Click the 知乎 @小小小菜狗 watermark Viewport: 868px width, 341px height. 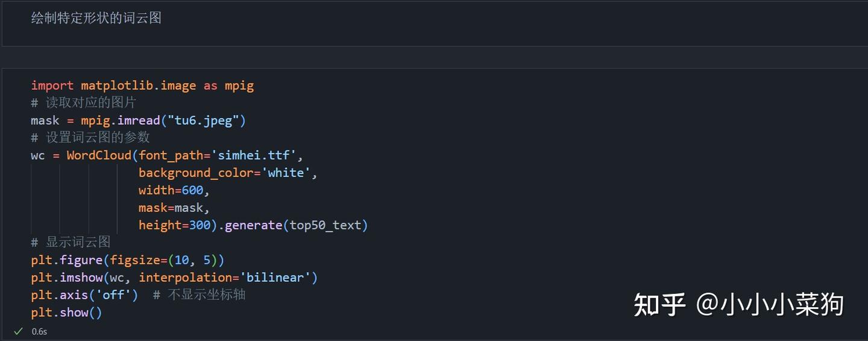coord(738,305)
